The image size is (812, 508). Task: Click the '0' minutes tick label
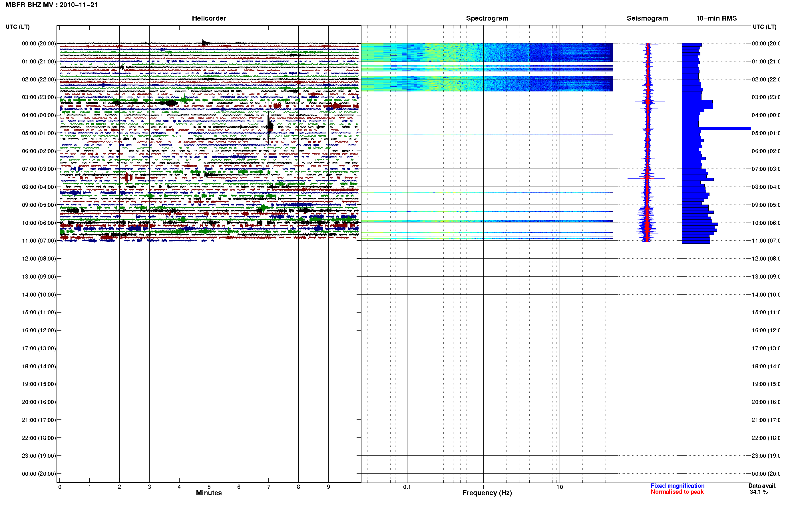[x=60, y=487]
